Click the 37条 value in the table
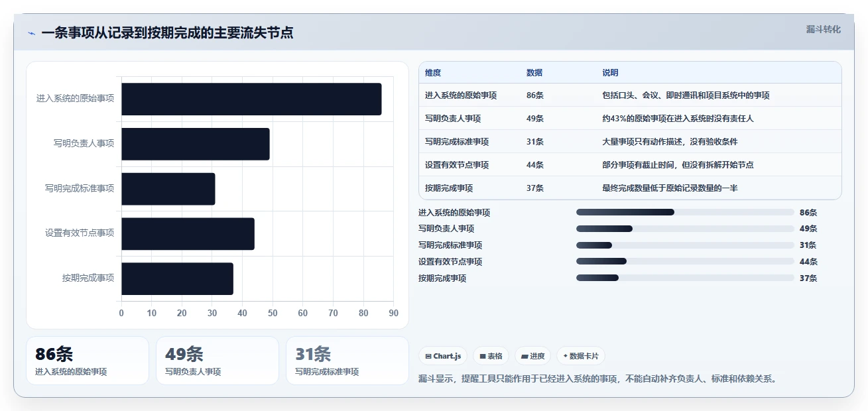 [535, 188]
